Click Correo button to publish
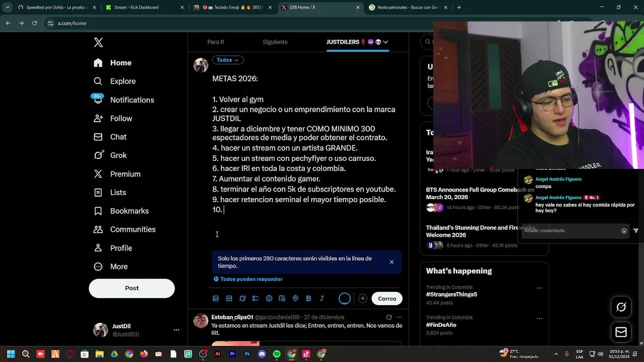The height and width of the screenshot is (362, 644). click(x=387, y=299)
